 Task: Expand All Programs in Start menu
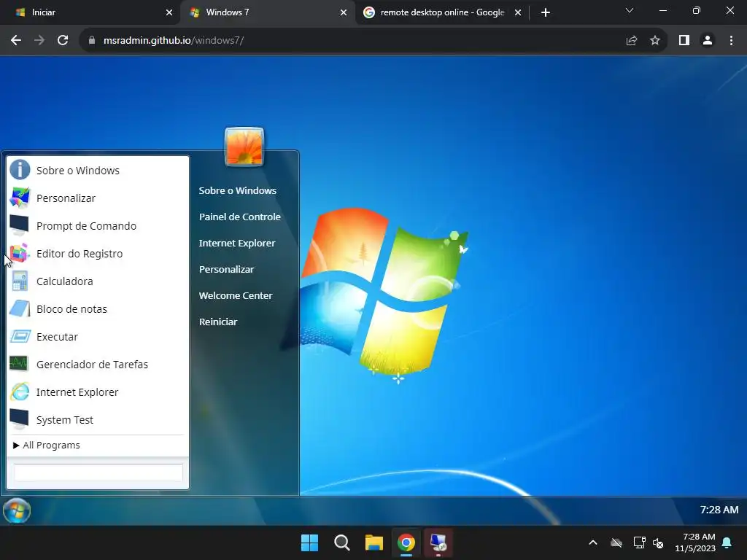[x=47, y=446]
